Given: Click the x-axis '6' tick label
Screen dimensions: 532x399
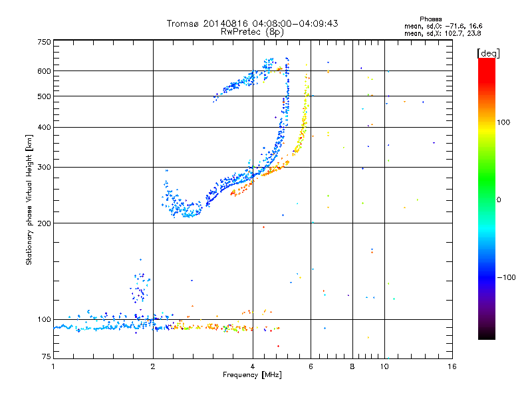Looking at the screenshot, I should pyautogui.click(x=311, y=366).
